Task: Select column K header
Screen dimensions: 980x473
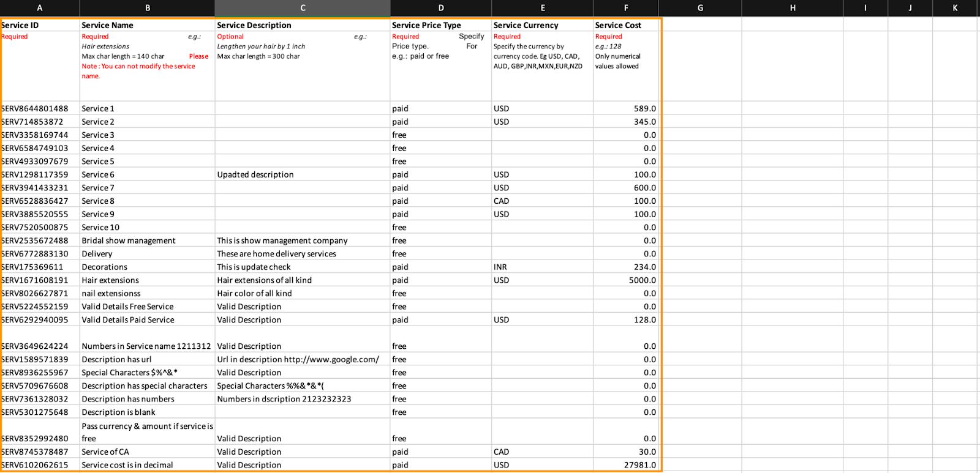Action: (956, 8)
